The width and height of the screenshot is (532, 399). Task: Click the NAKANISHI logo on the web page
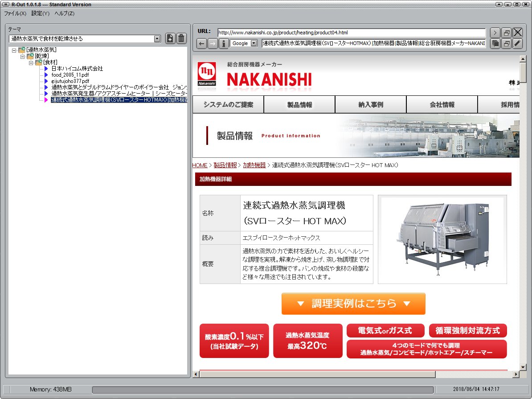click(x=254, y=75)
